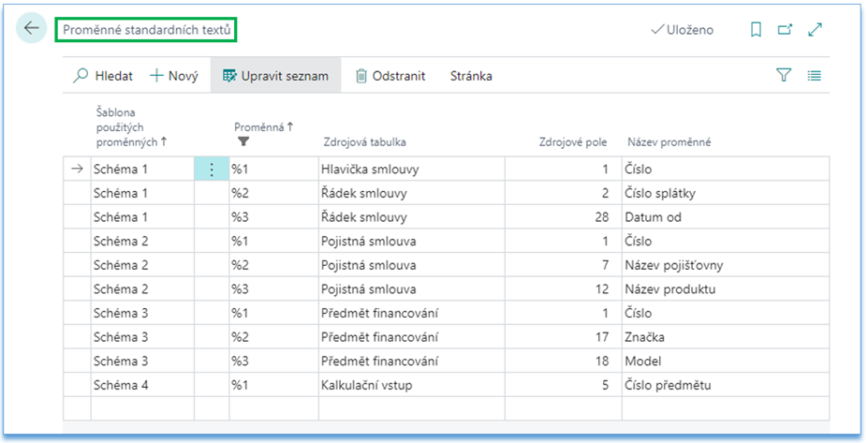Sort by Šablona použitých proměnných column
The height and width of the screenshot is (443, 868).
pos(131,127)
